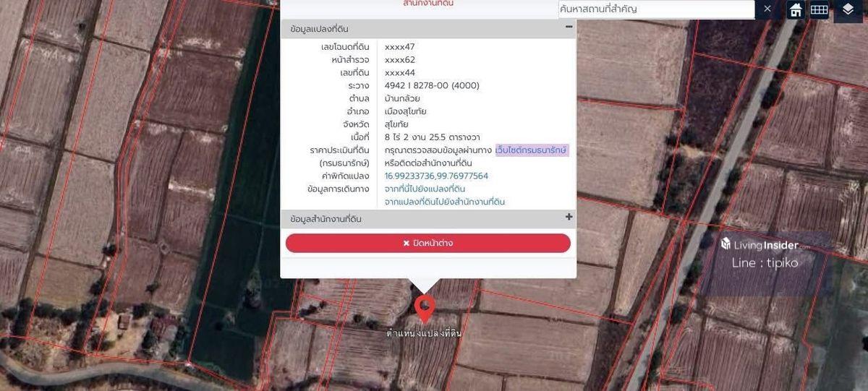The width and height of the screenshot is (868, 391).
Task: Open the map layers stack icon
Action: pos(848,10)
